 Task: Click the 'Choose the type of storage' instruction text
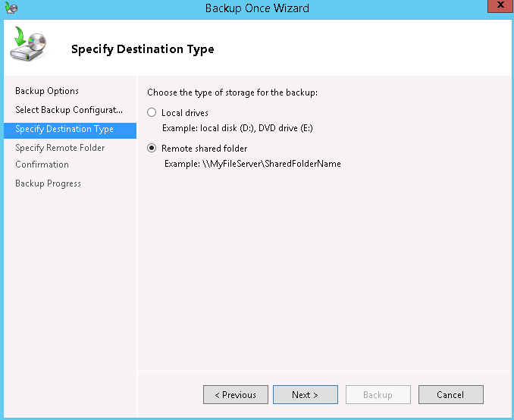(x=232, y=92)
